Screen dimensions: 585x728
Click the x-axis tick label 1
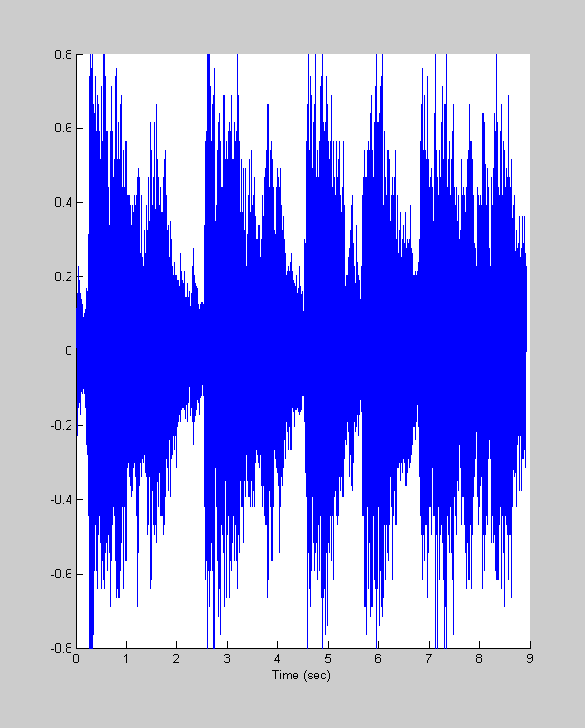127,658
